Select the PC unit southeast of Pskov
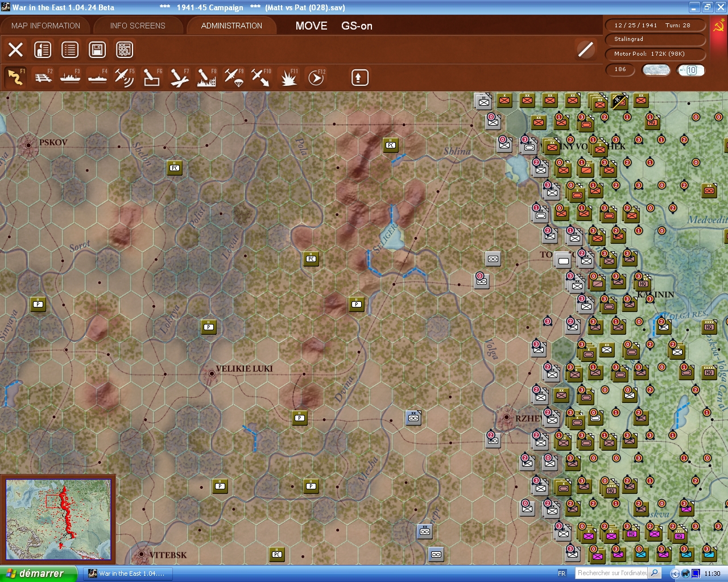 coord(175,168)
